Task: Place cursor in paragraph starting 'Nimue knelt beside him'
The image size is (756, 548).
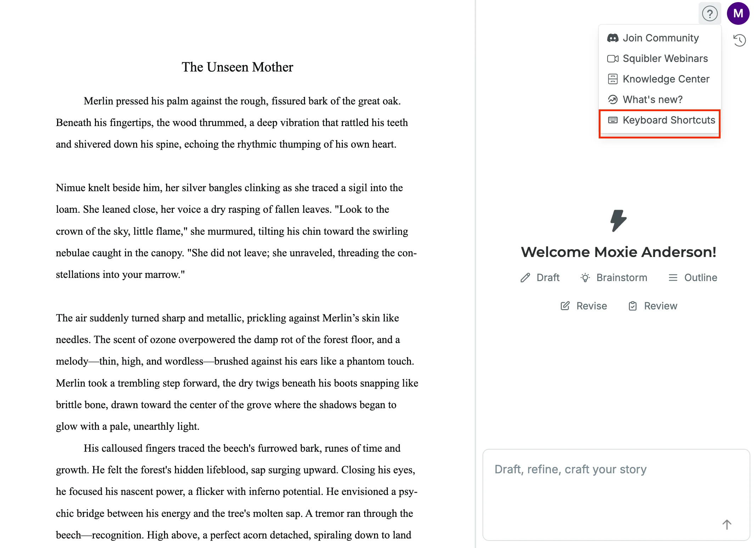Action: 236,231
